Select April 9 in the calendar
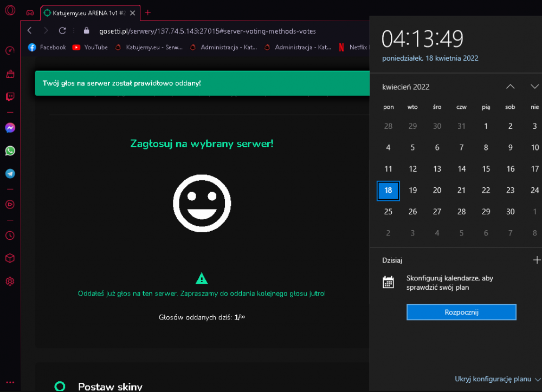The image size is (542, 392). (510, 147)
